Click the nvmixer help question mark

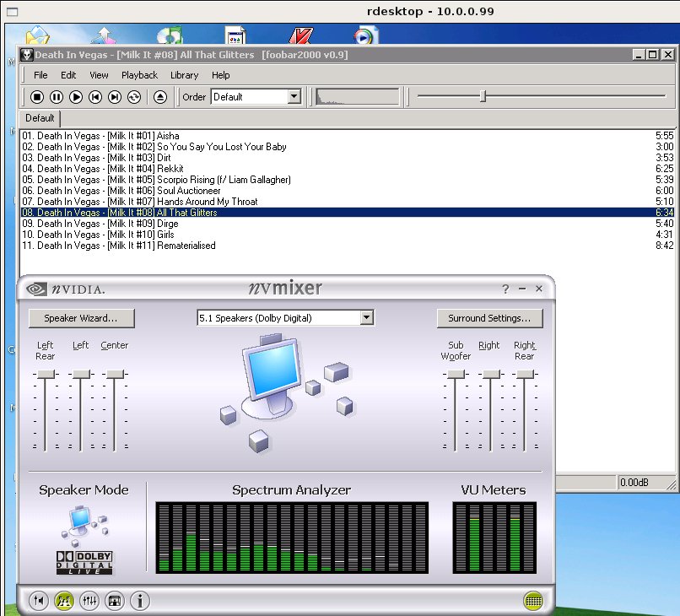[x=505, y=289]
